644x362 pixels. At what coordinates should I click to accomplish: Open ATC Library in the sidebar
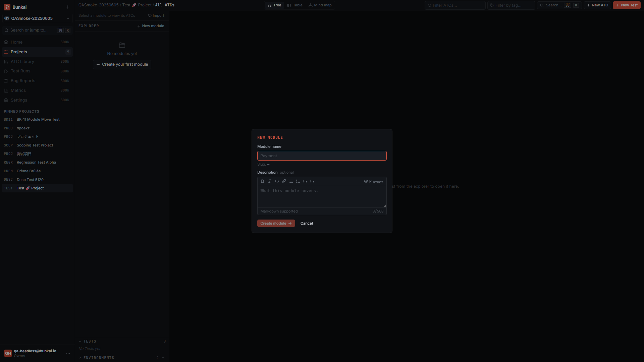pos(37,62)
